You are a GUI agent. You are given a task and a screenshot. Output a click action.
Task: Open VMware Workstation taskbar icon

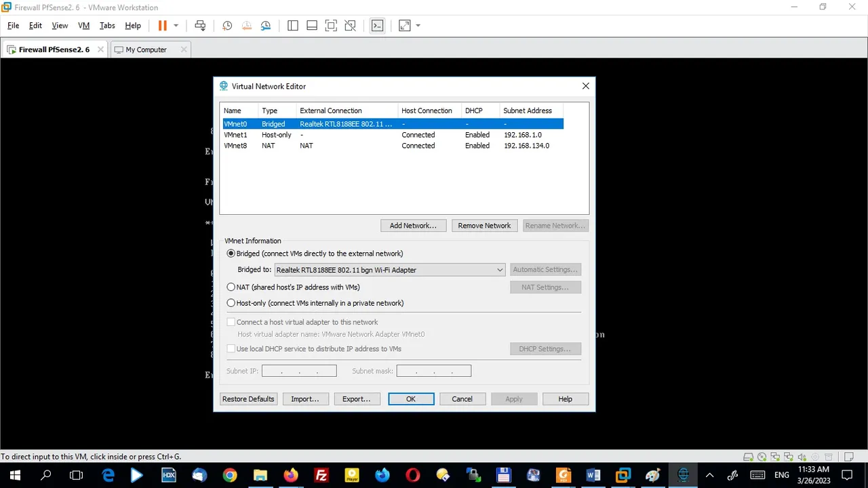(623, 475)
